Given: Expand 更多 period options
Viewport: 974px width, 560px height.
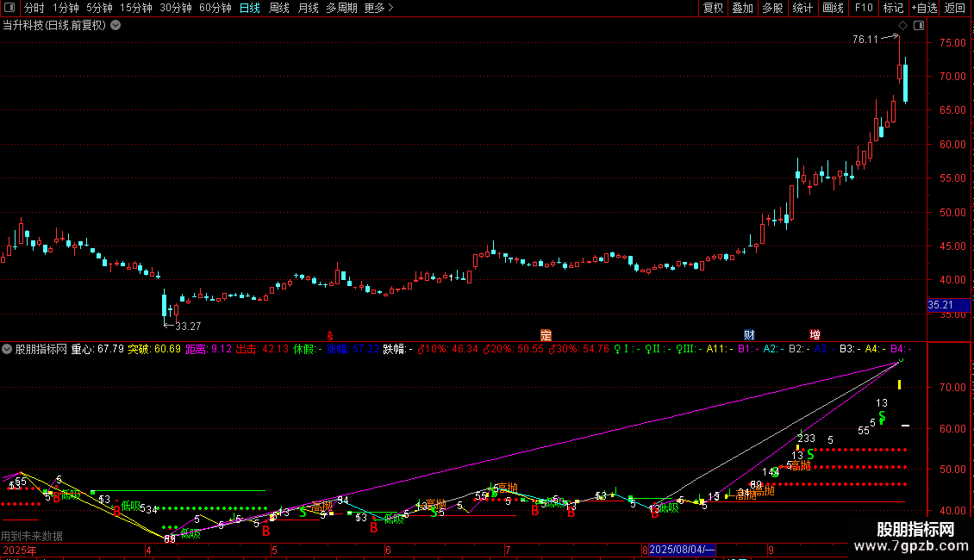Looking at the screenshot, I should click(x=378, y=8).
